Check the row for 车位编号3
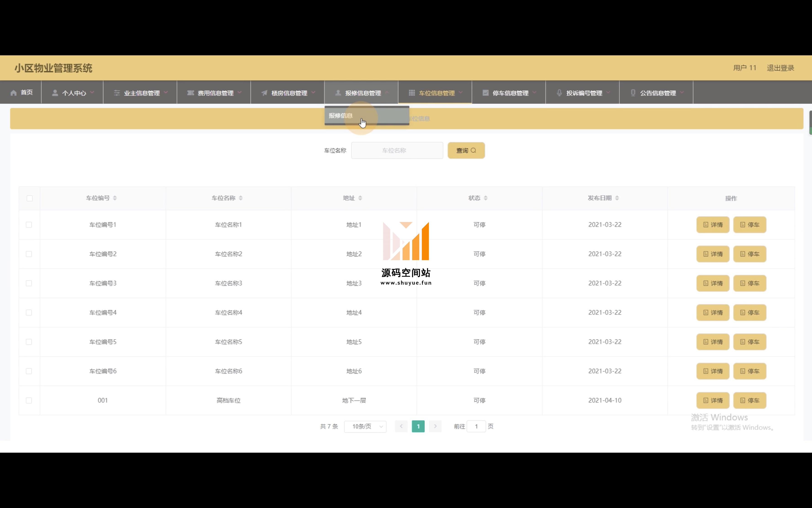 (x=29, y=283)
